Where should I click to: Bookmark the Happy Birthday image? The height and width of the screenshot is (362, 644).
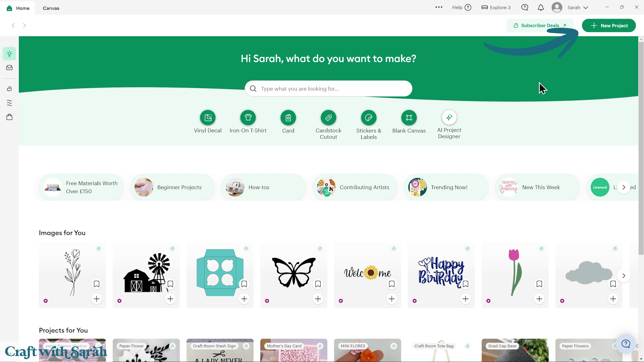click(466, 284)
